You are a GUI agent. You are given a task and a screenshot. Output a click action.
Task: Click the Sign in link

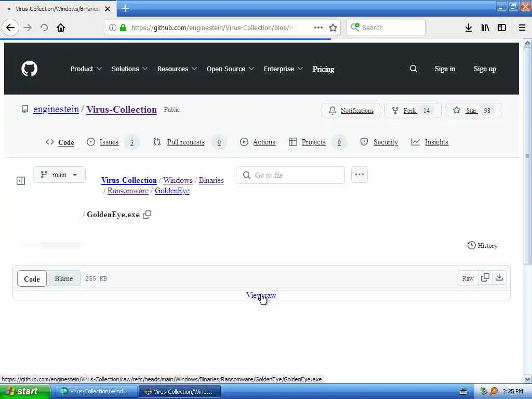click(x=445, y=69)
